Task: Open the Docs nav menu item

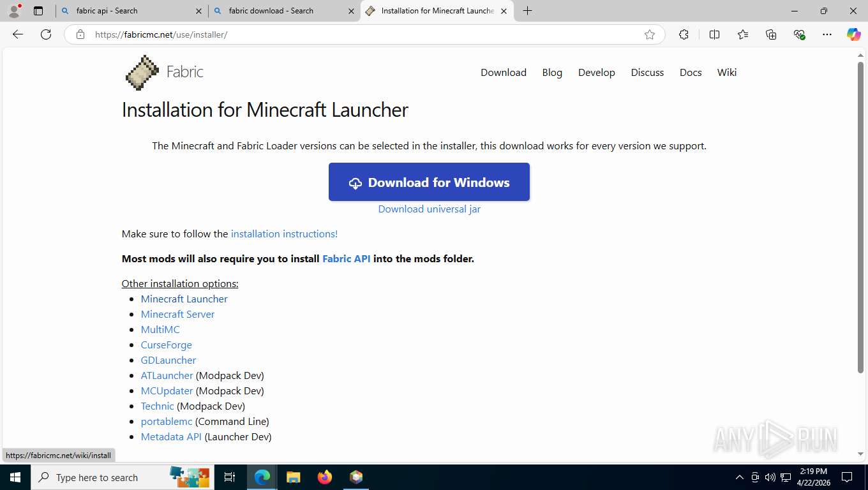Action: 691,72
